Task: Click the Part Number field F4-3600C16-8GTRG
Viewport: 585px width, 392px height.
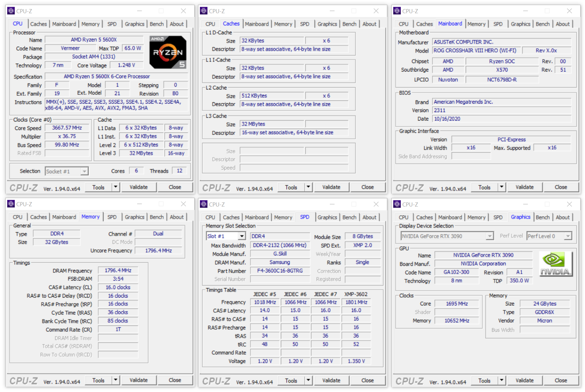Action: point(280,271)
